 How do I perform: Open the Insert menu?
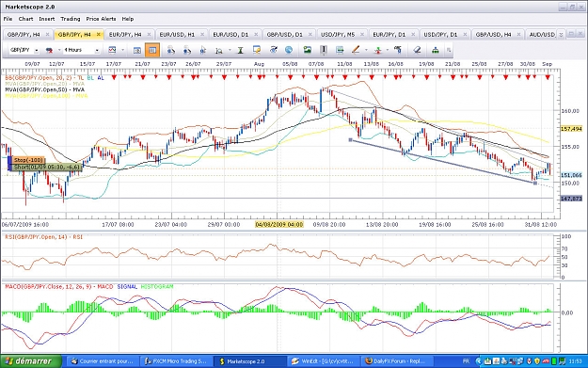click(47, 19)
